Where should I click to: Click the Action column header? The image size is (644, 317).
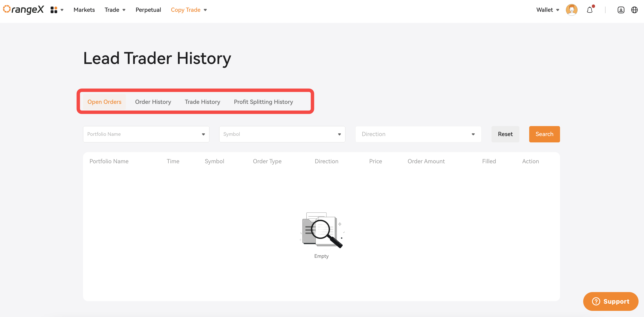point(530,161)
